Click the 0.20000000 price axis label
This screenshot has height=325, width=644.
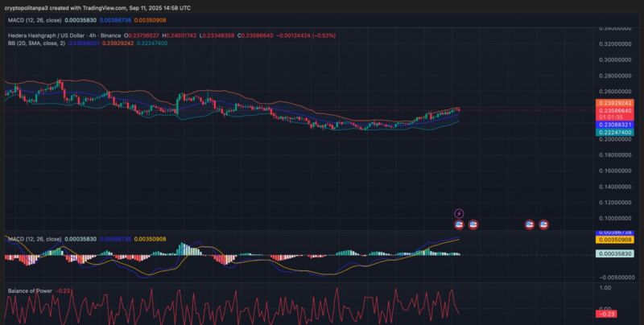click(615, 139)
